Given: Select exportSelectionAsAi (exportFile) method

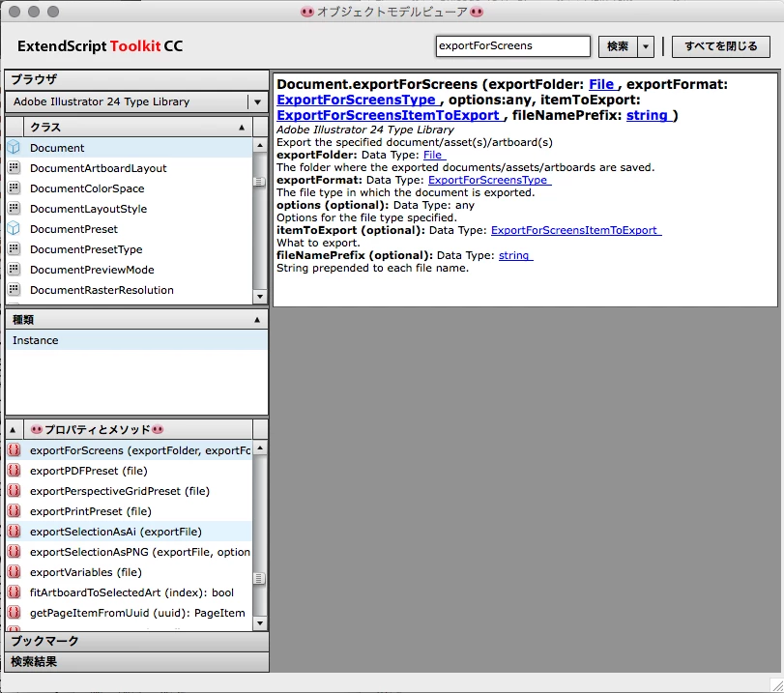Looking at the screenshot, I should click(x=129, y=532).
